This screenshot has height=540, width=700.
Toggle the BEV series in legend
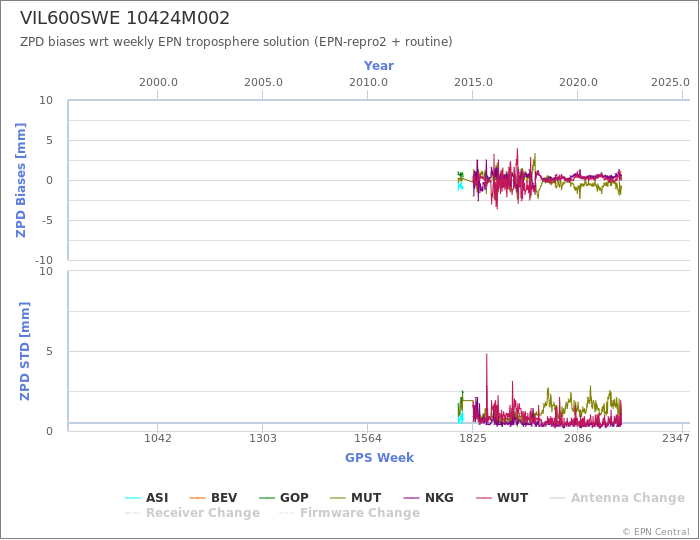pyautogui.click(x=213, y=498)
